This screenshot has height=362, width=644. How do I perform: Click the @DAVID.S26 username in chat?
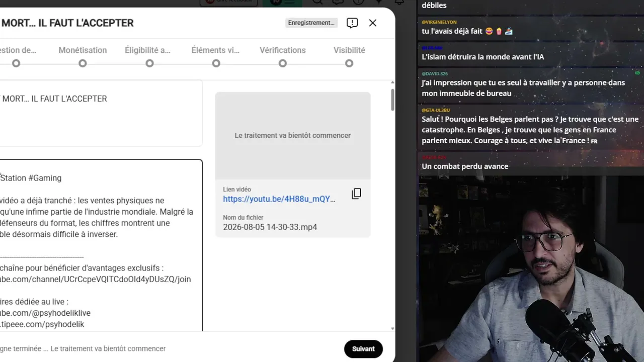(435, 73)
